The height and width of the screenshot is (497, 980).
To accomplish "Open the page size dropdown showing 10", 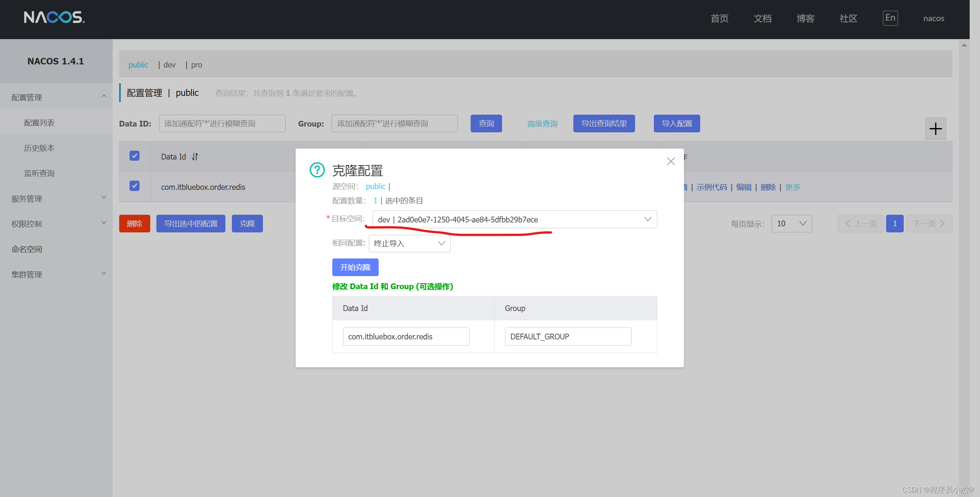I will pyautogui.click(x=791, y=224).
